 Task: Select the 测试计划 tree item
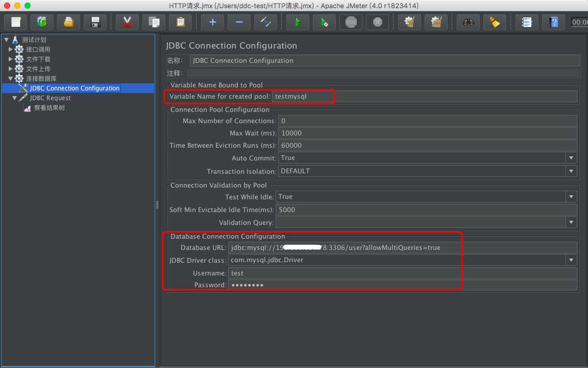[x=34, y=39]
